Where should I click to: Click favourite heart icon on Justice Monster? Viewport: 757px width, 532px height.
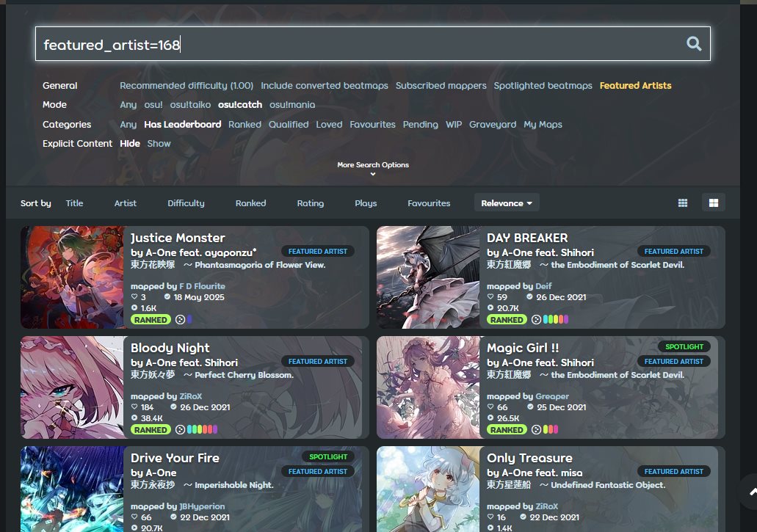134,297
